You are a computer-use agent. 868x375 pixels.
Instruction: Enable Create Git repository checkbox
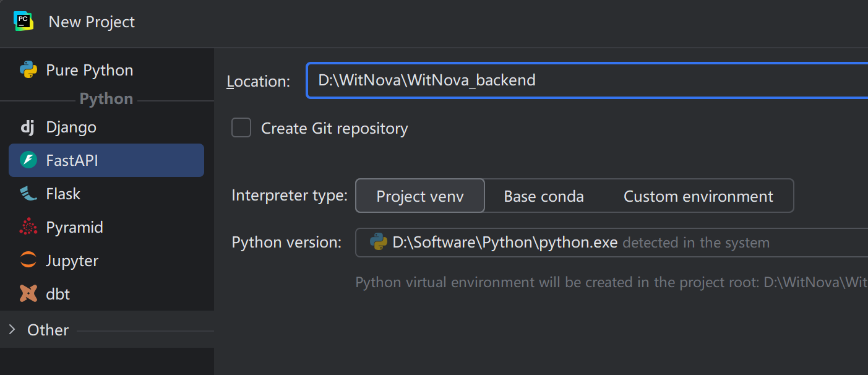(x=241, y=128)
